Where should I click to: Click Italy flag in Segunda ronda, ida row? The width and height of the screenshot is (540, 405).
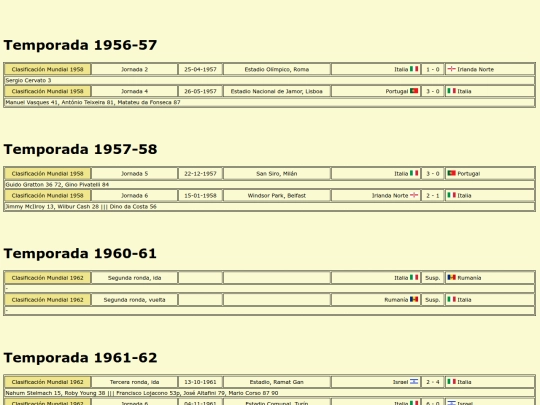click(414, 278)
